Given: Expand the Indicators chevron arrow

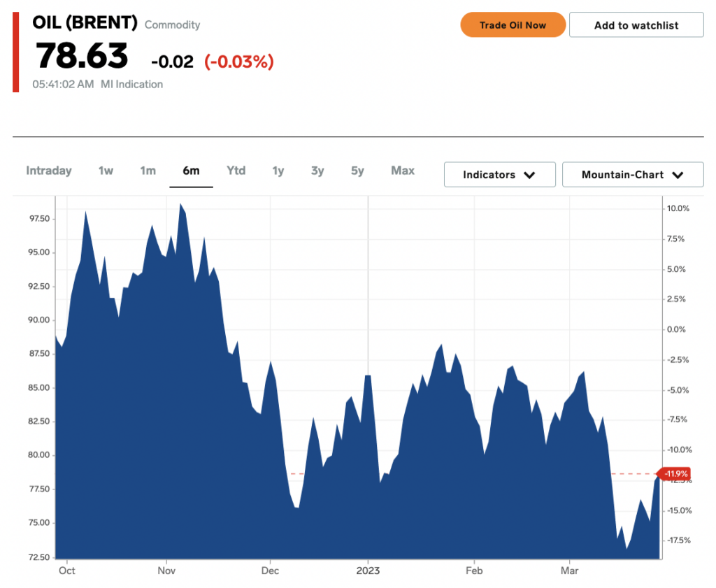Looking at the screenshot, I should pyautogui.click(x=530, y=175).
